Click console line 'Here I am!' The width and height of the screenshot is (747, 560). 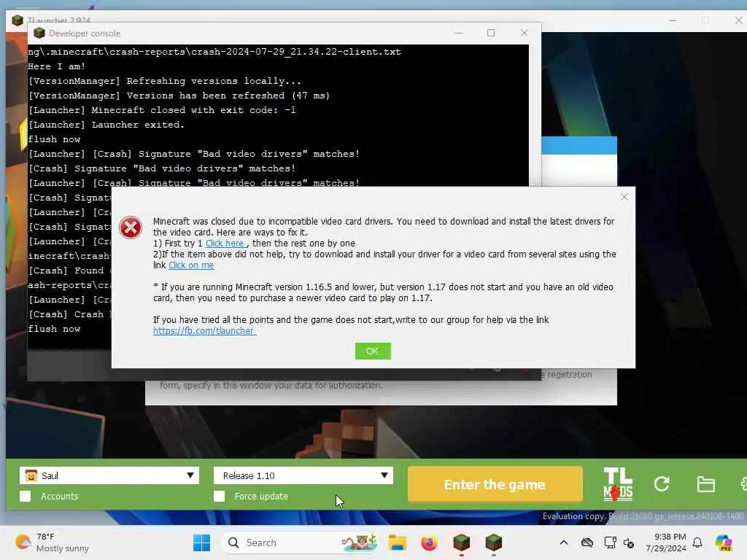pyautogui.click(x=56, y=66)
